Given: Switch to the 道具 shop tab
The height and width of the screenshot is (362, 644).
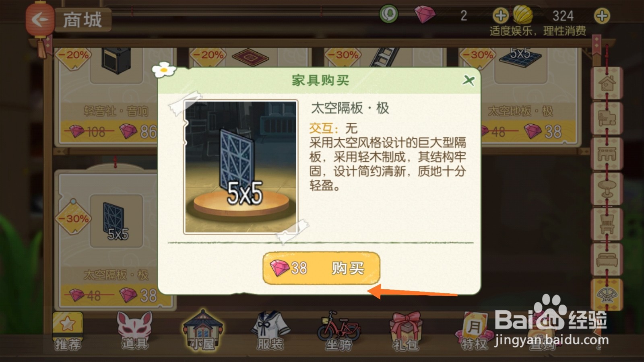Looking at the screenshot, I should click(135, 331).
